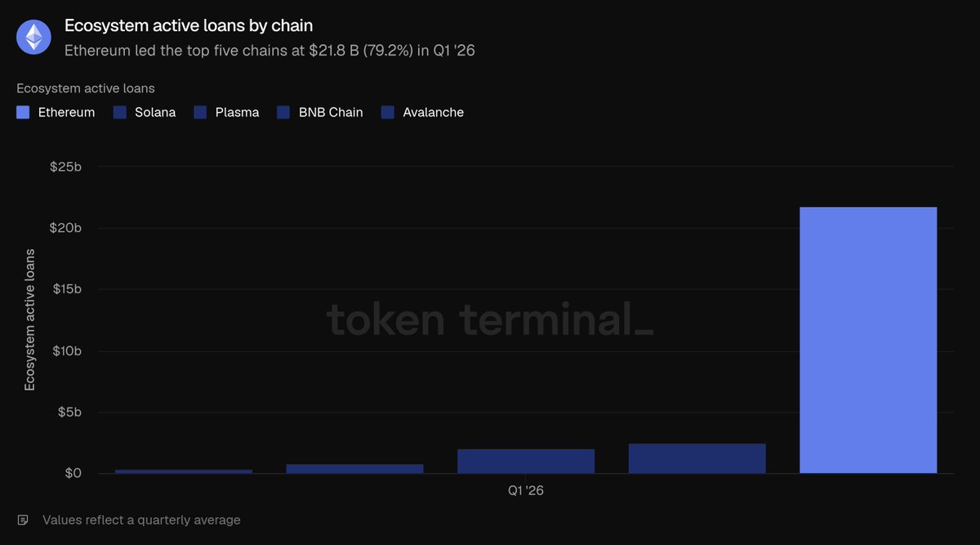Image resolution: width=980 pixels, height=545 pixels.
Task: Toggle the Plasma legend swatch
Action: click(200, 112)
